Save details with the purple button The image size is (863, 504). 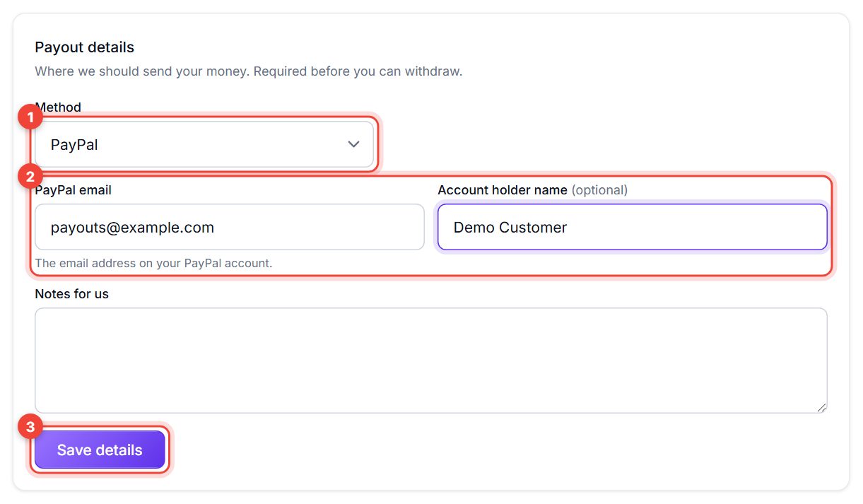100,450
